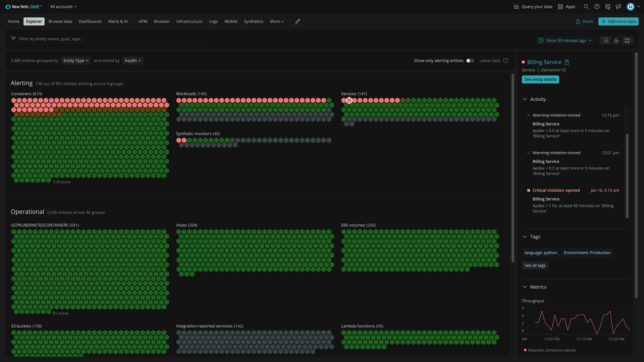Open the Browse data tab
This screenshot has width=644, height=362.
coord(60,21)
